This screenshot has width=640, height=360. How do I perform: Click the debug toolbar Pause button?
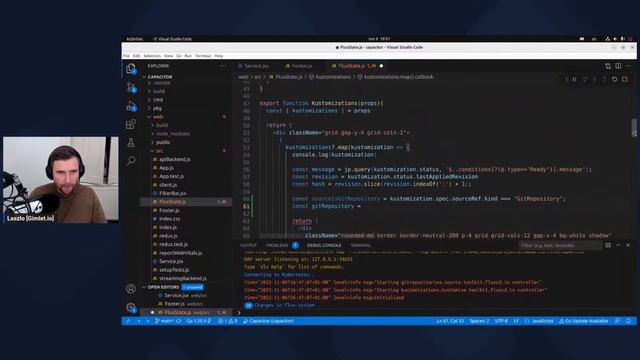click(575, 79)
